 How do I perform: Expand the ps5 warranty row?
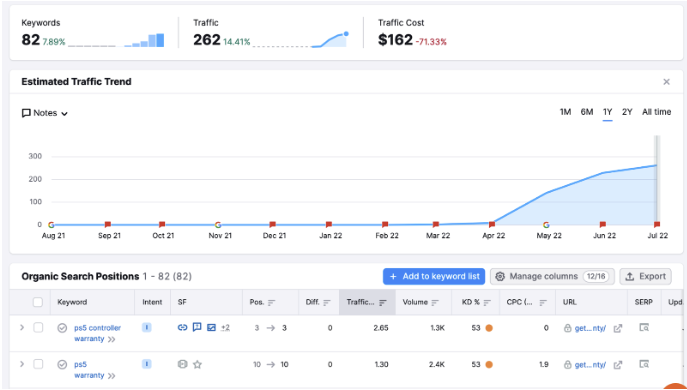[x=22, y=364]
